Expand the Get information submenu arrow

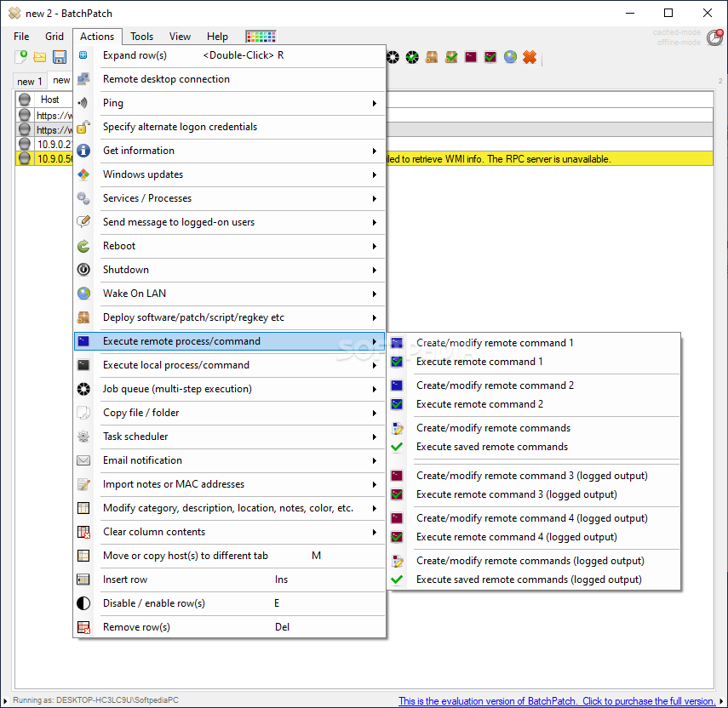pyautogui.click(x=374, y=151)
